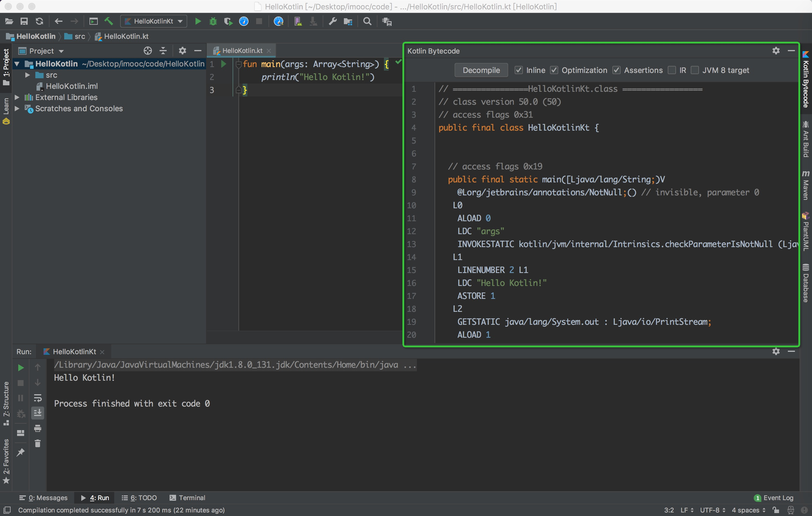Uncheck the Assertions checkbox
Screen dimensions: 812x516
point(617,70)
